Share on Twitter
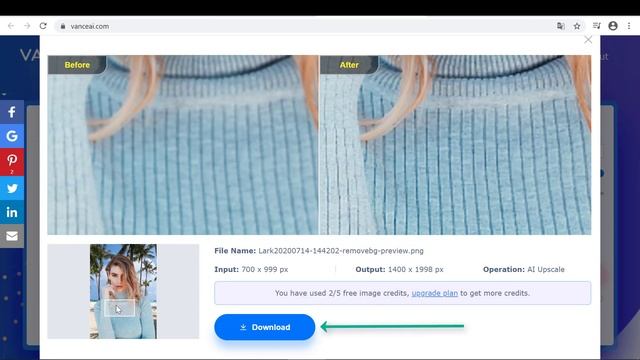Image resolution: width=640 pixels, height=360 pixels. (12, 188)
